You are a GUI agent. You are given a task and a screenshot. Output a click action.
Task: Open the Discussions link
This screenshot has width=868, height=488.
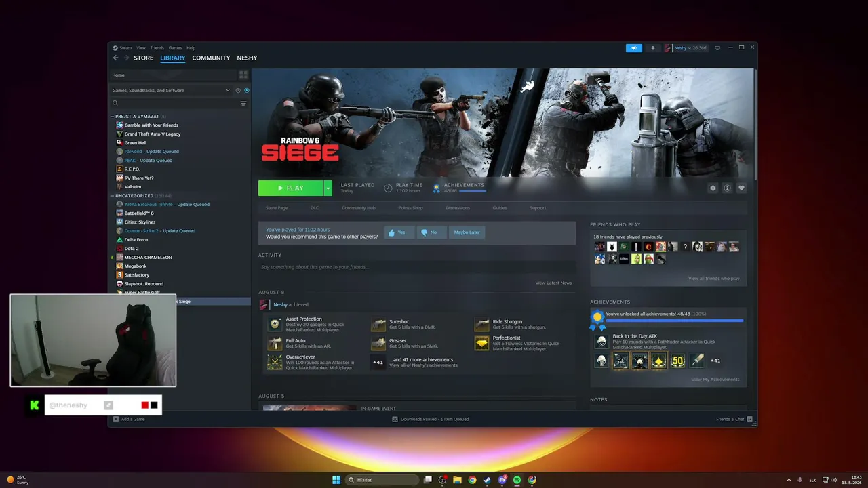458,208
